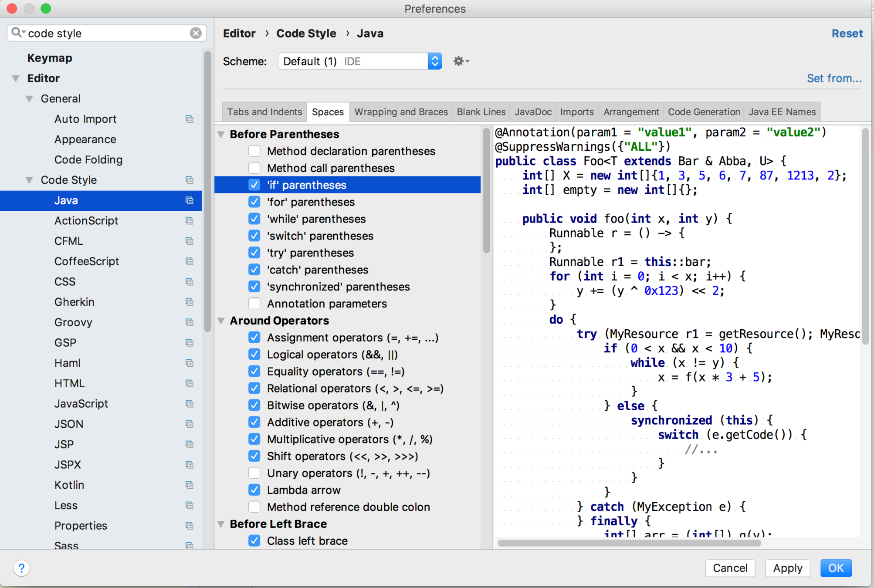The image size is (874, 588).
Task: Click the Set from... link
Action: 833,78
